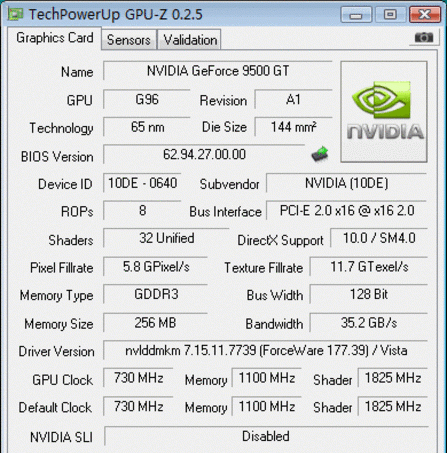Click the Driver Version field nvlddmkm 7.15.11.7739
The width and height of the screenshot is (447, 453).
(x=266, y=350)
